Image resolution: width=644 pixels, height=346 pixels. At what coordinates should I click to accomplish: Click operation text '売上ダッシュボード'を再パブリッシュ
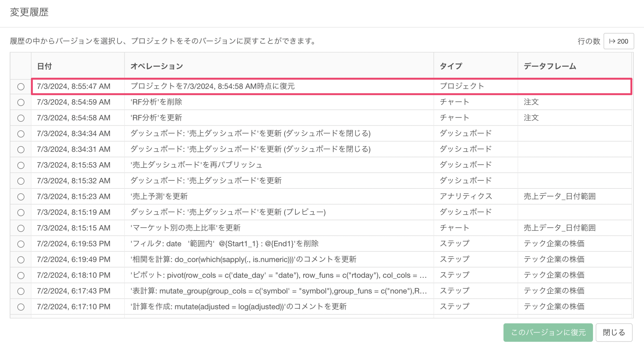coord(196,165)
